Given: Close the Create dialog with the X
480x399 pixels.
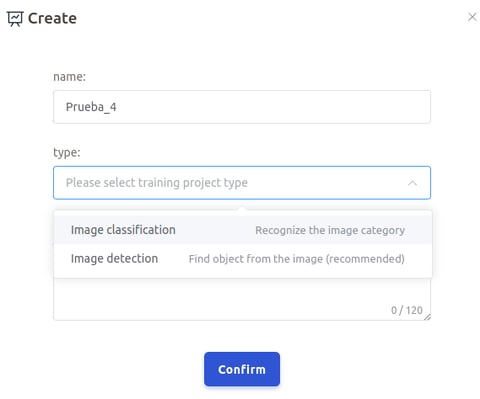Looking at the screenshot, I should tap(472, 17).
